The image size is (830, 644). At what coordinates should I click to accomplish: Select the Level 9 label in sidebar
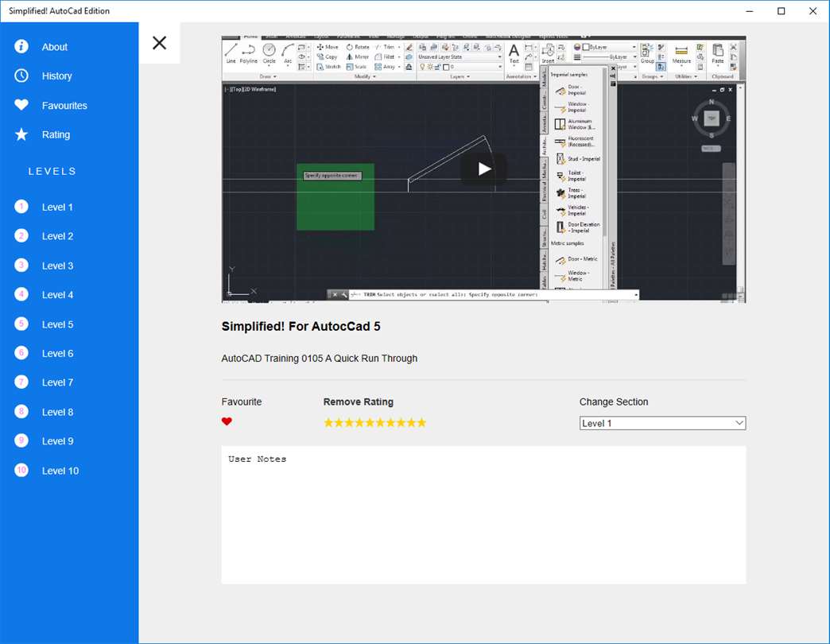coord(57,441)
